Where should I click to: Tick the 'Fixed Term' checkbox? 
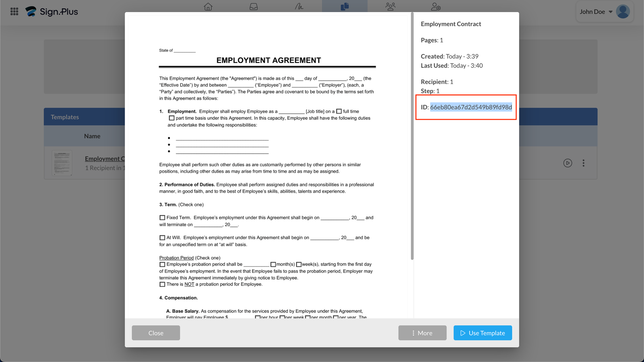click(162, 218)
